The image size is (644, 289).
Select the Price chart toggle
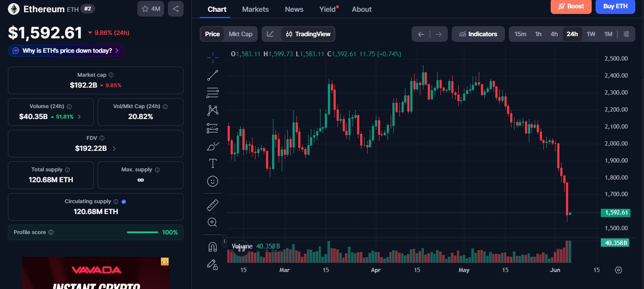coord(212,34)
